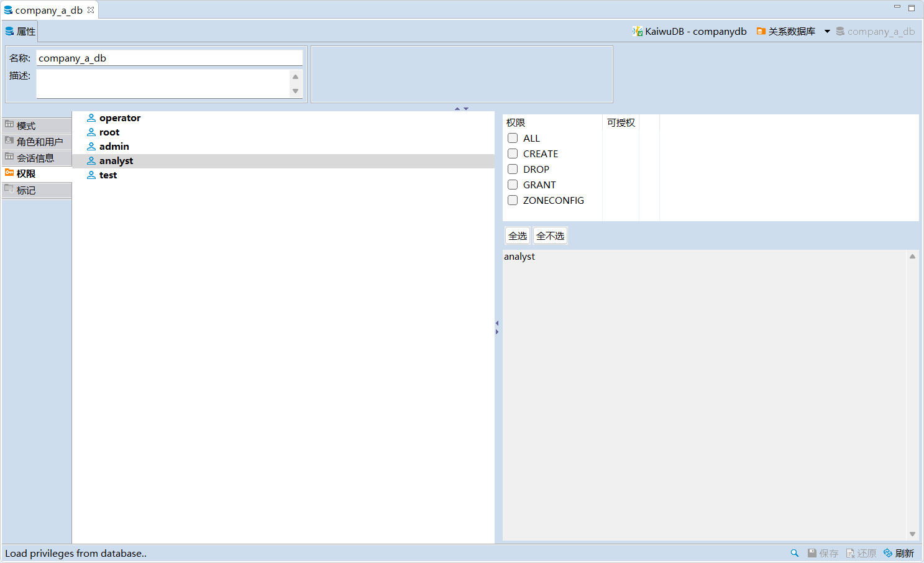This screenshot has height=563, width=924.
Task: Toggle the DROP privilege checkbox
Action: [x=513, y=169]
